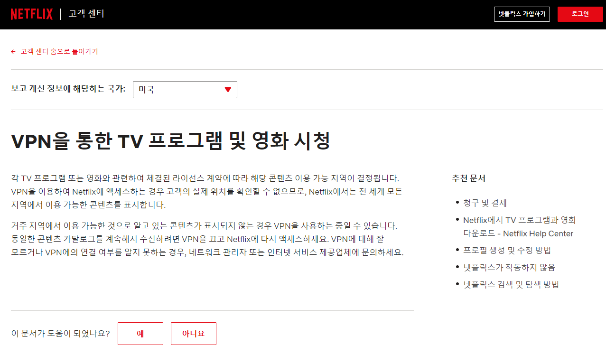
Task: Open the country dropdown showing 미국
Action: click(185, 90)
